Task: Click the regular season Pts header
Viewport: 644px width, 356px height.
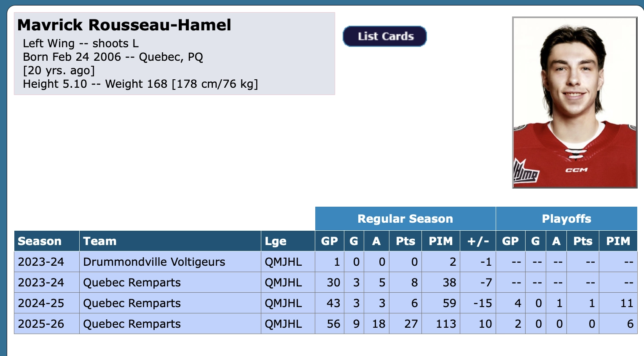Action: click(405, 241)
